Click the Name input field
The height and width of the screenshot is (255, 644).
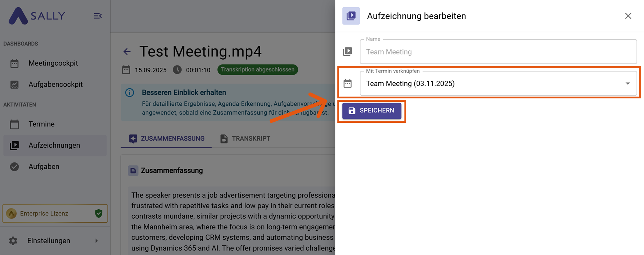(x=498, y=52)
